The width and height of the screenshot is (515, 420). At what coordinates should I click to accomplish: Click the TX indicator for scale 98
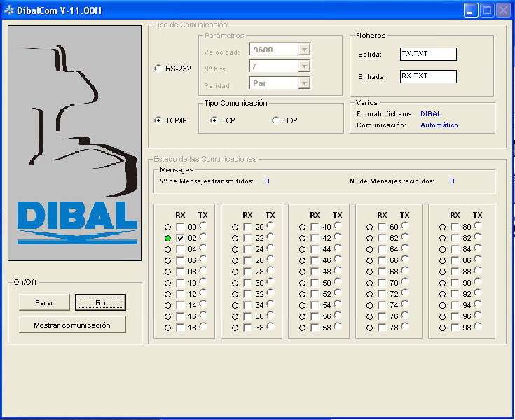click(x=478, y=326)
